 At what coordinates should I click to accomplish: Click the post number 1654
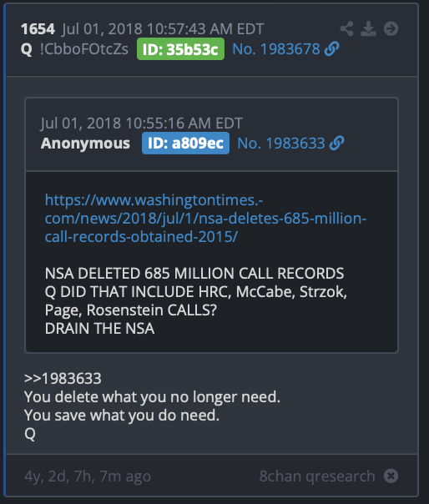click(x=38, y=29)
